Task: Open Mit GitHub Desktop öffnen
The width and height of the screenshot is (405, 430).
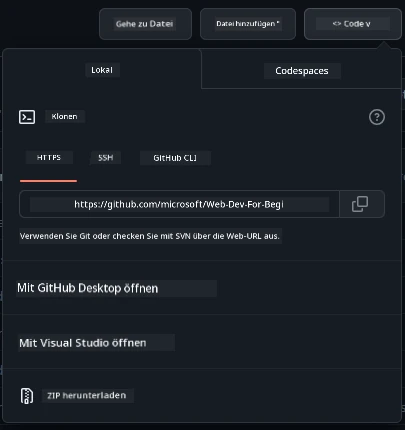Action: [x=88, y=288]
